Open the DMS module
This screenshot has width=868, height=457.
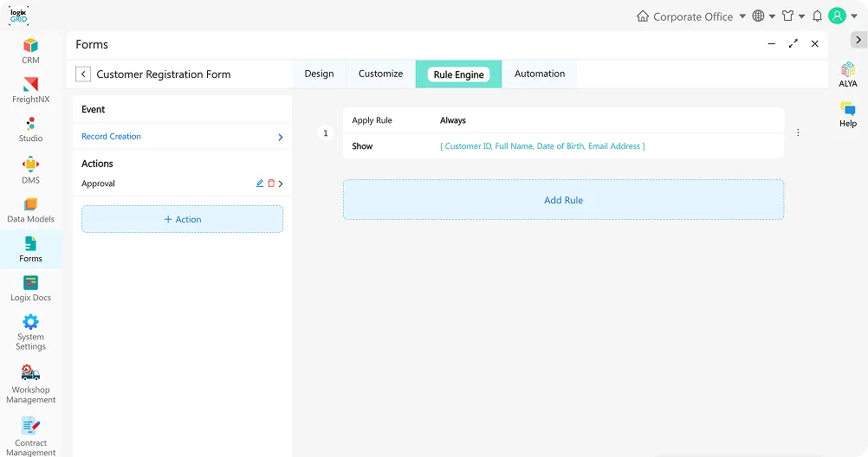[30, 171]
